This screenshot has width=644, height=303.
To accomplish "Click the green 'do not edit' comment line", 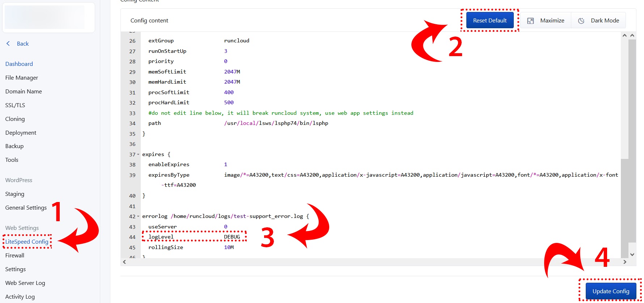I will pyautogui.click(x=281, y=113).
